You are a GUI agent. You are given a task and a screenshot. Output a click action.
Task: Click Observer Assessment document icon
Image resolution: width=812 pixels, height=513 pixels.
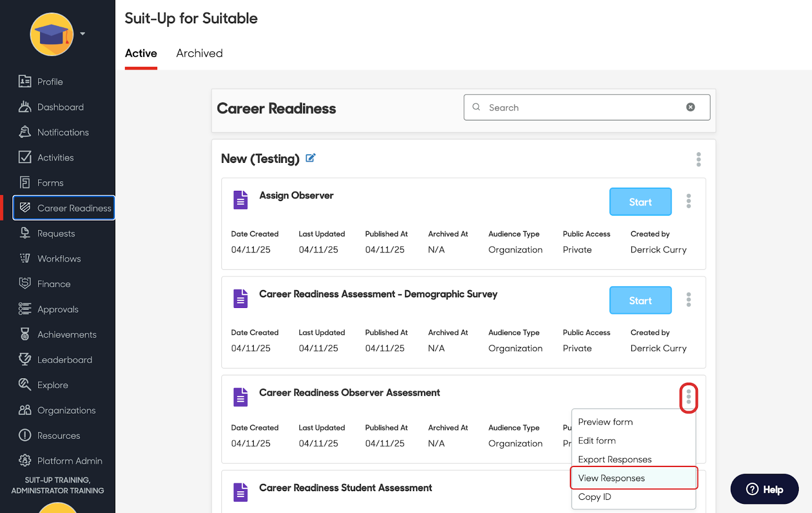pyautogui.click(x=241, y=397)
